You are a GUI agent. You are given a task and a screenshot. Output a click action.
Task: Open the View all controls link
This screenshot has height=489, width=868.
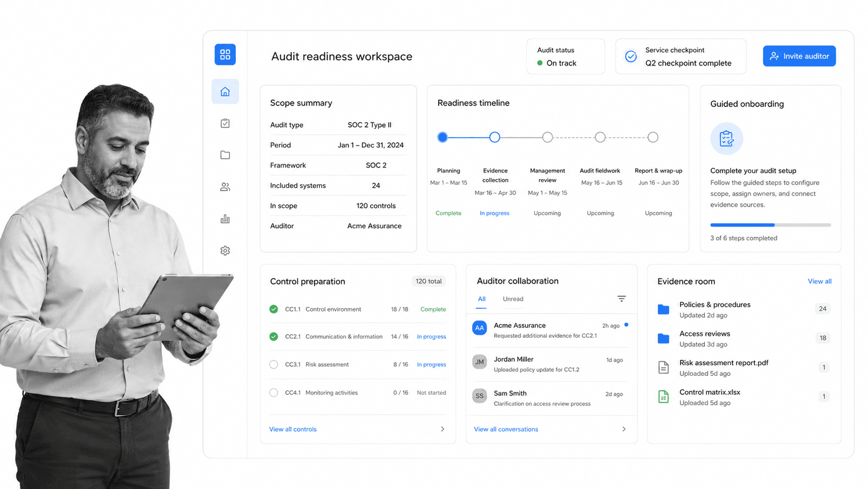(x=293, y=429)
